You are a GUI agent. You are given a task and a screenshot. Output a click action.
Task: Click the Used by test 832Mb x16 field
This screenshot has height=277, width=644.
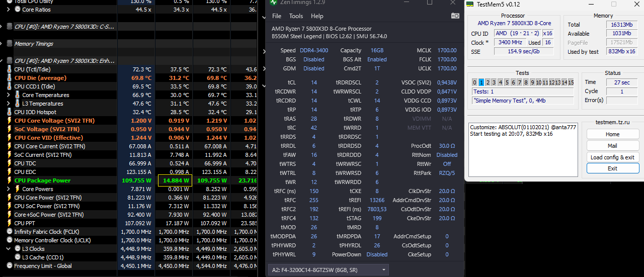pos(622,52)
